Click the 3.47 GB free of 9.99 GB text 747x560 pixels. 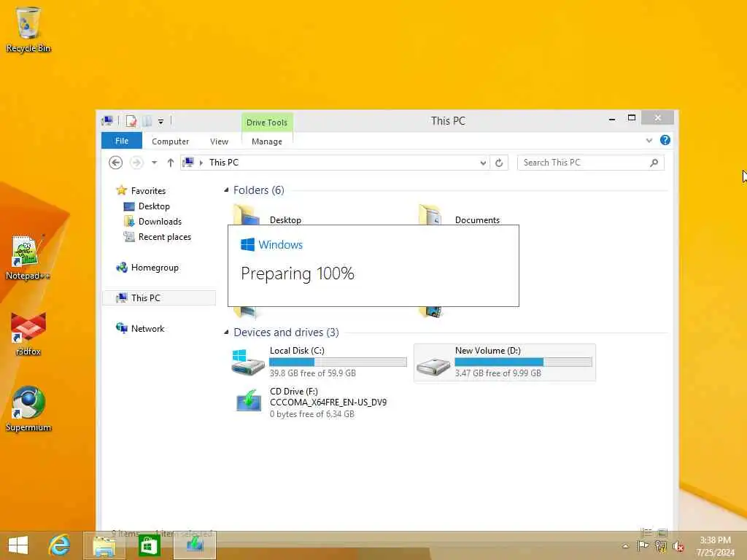(x=498, y=373)
